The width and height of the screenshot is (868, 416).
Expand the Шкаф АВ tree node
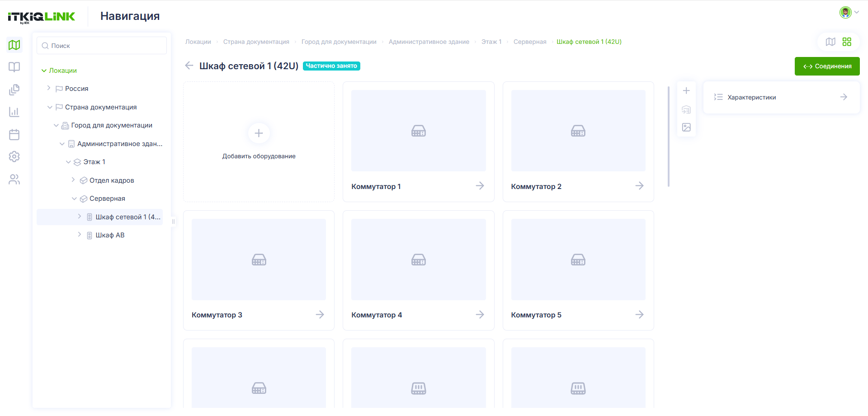point(80,235)
